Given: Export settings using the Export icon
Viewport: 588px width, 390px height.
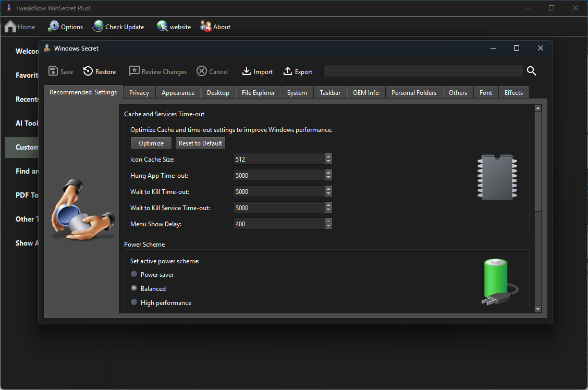Looking at the screenshot, I should [288, 71].
